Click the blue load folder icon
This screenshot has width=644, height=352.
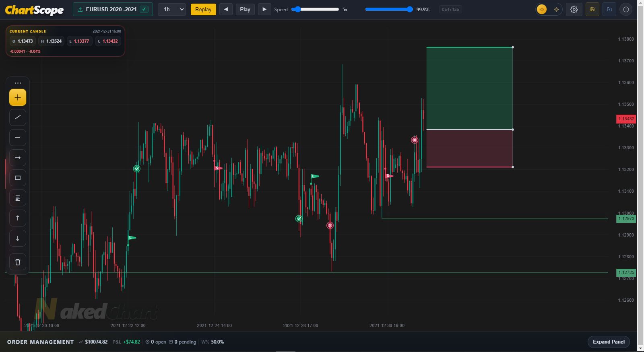609,9
